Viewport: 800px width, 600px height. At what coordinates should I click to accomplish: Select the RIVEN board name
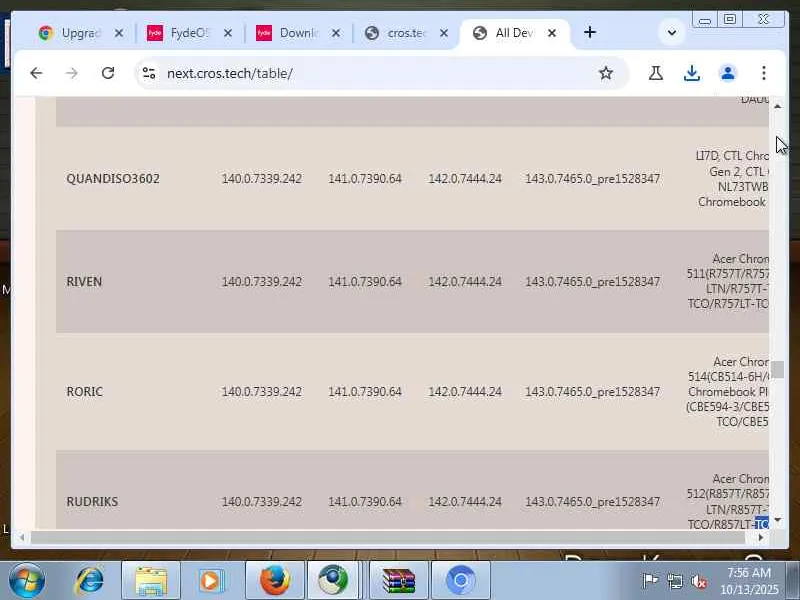[84, 282]
